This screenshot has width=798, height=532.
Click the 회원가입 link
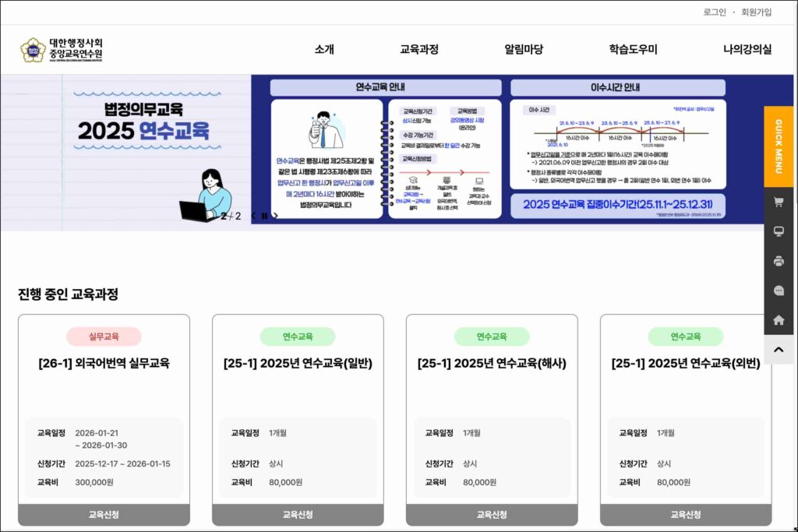tap(756, 12)
